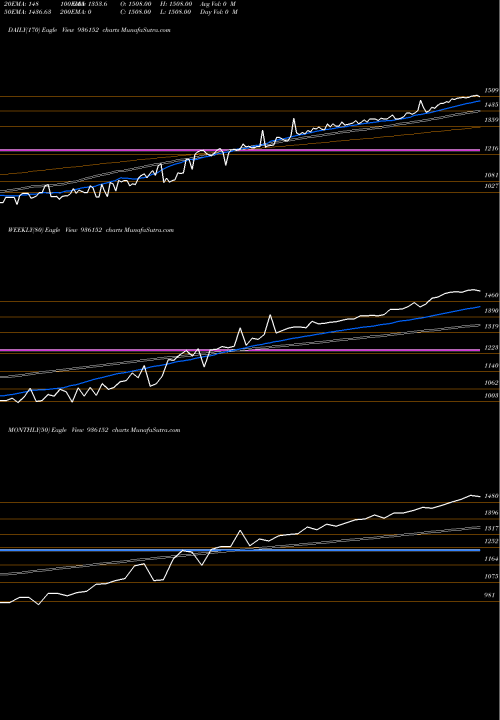Click the Avg Vol reading in header
The image size is (500, 720).
[x=218, y=4]
